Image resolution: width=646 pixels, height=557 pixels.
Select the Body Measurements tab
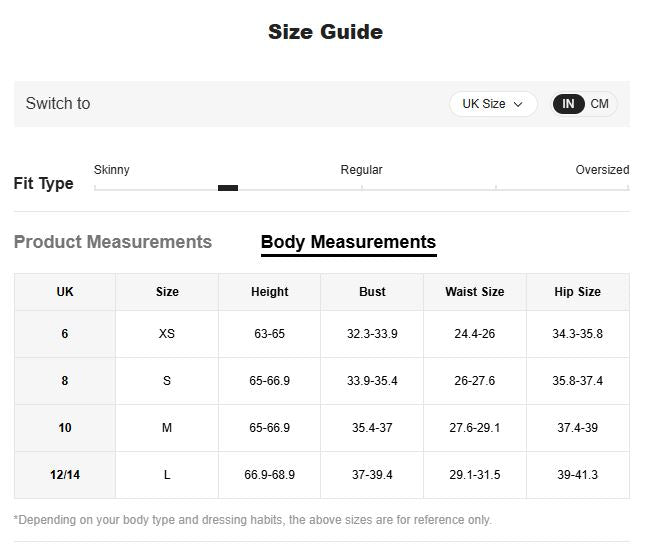[348, 242]
